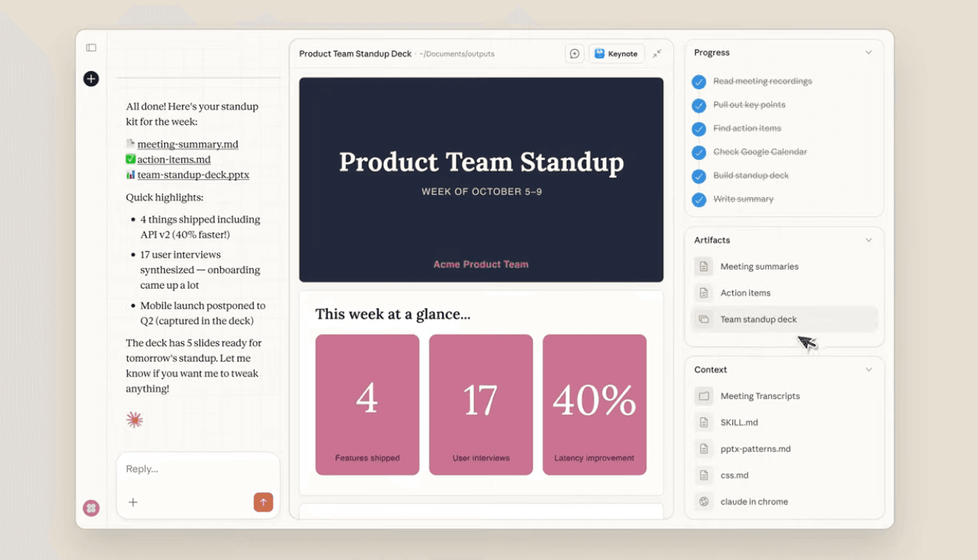This screenshot has height=560, width=978.
Task: Click the claude in chrome globe icon
Action: [704, 502]
